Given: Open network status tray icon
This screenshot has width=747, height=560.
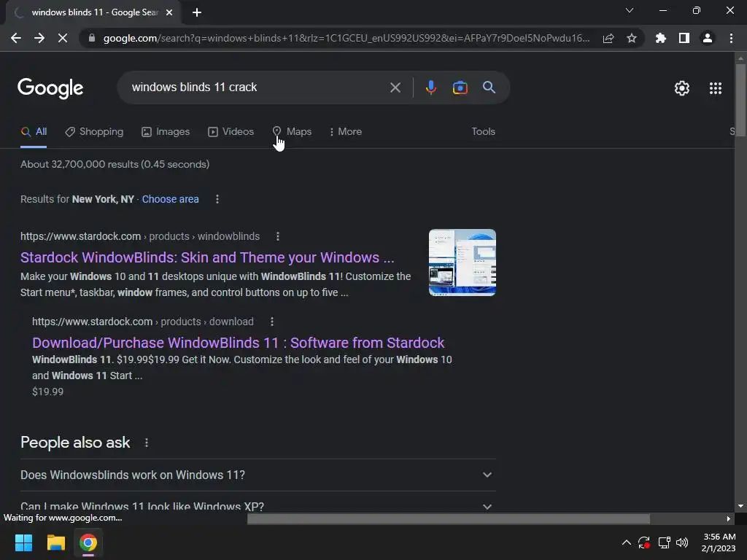Looking at the screenshot, I should [x=664, y=542].
